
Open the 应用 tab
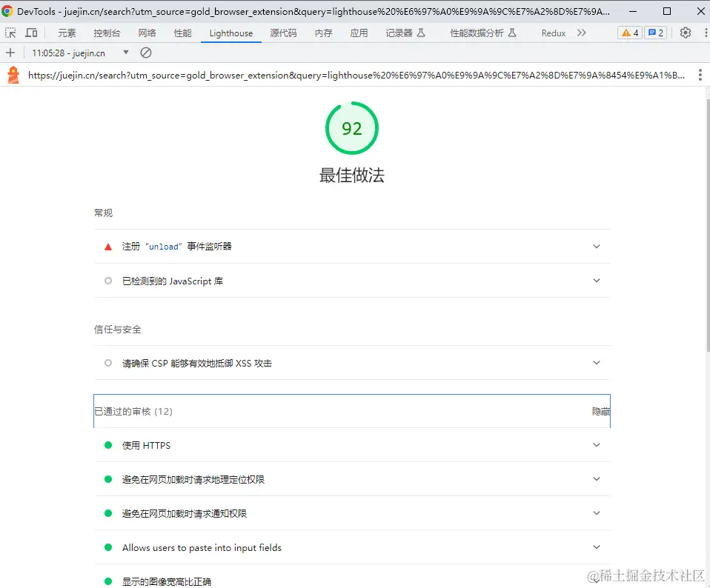click(359, 33)
